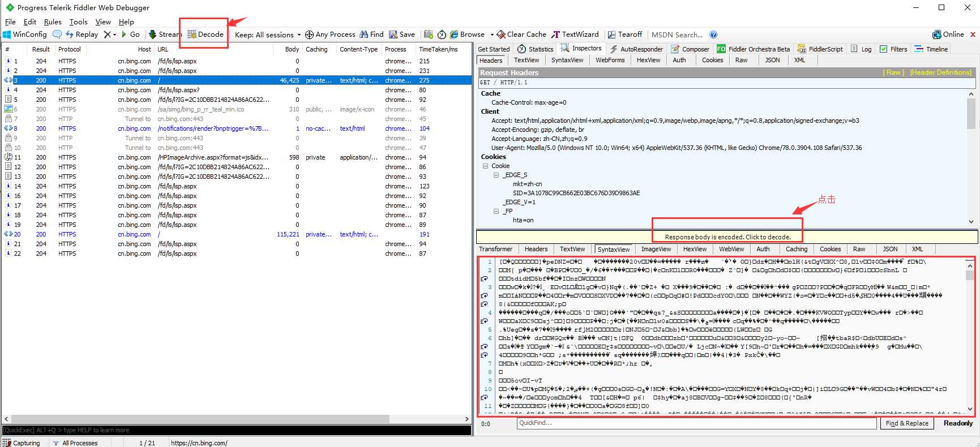The height and width of the screenshot is (447, 980).
Task: Open WinConfig from the toolbar
Action: coord(25,35)
